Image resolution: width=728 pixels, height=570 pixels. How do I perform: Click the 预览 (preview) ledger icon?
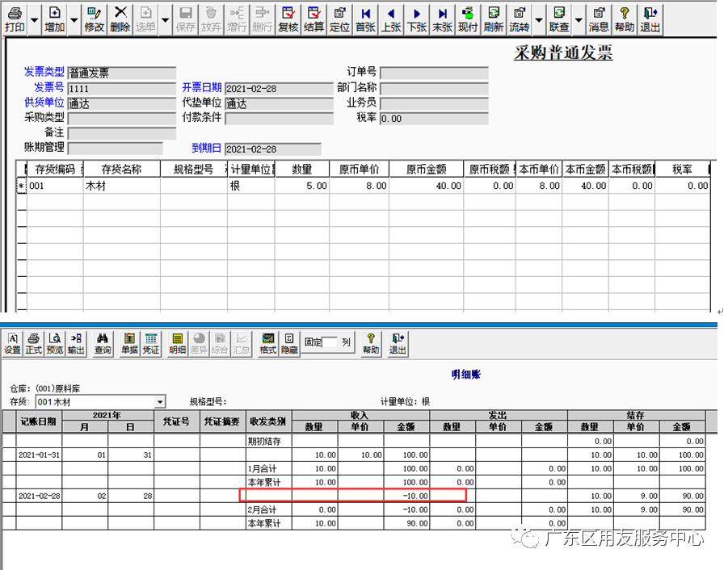point(54,344)
